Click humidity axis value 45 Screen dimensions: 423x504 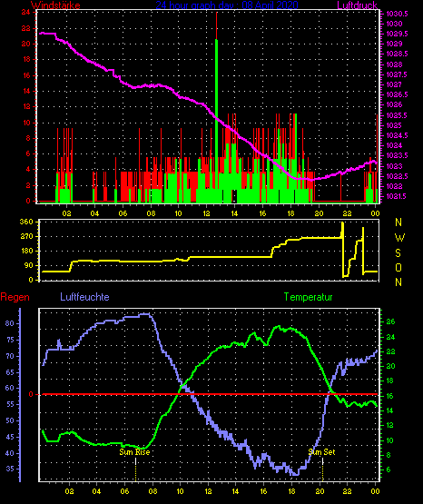coord(10,437)
